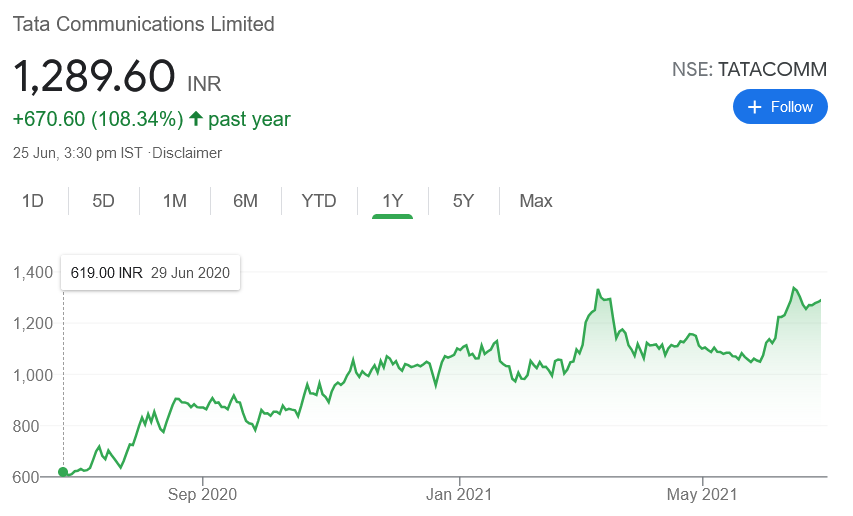This screenshot has height=516, width=853.
Task: Click the NSE: TATACOMM ticker label
Action: point(750,69)
